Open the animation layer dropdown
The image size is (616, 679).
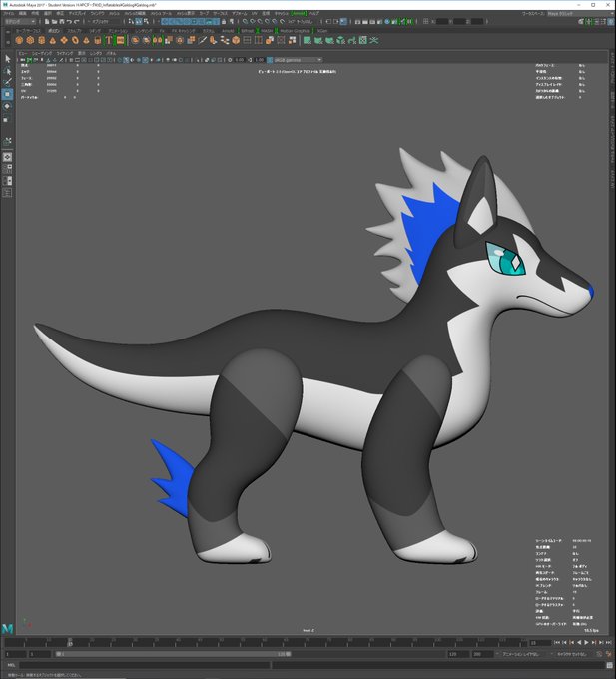tap(523, 654)
